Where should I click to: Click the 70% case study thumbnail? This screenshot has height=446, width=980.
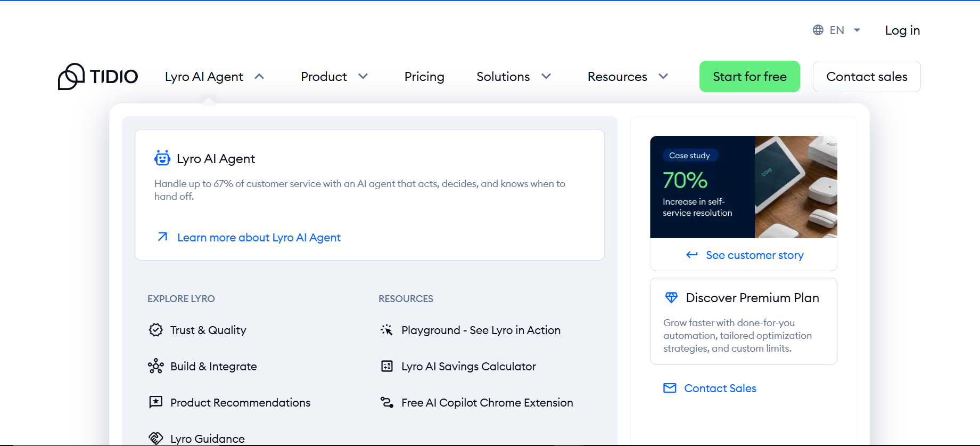744,187
